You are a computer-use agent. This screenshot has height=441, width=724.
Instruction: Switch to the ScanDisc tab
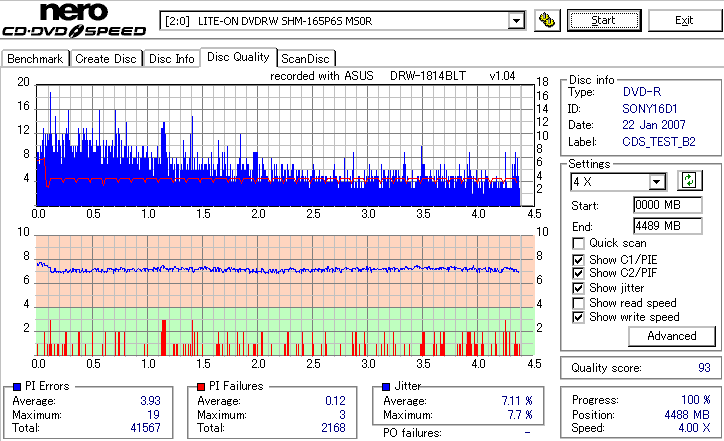[305, 59]
